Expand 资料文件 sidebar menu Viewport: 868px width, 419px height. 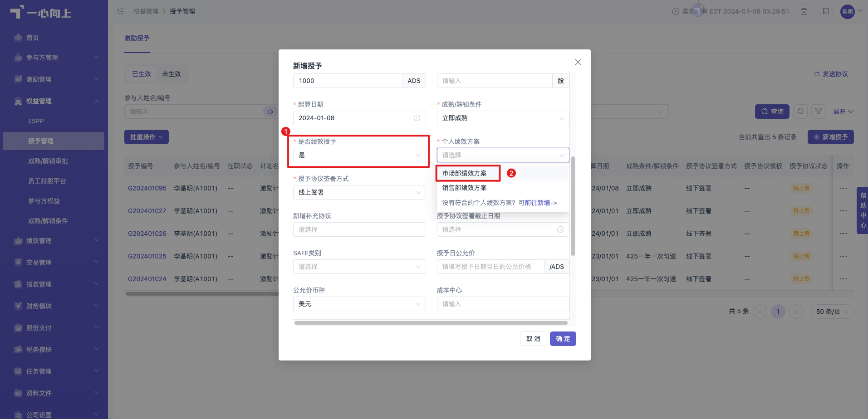[54, 393]
